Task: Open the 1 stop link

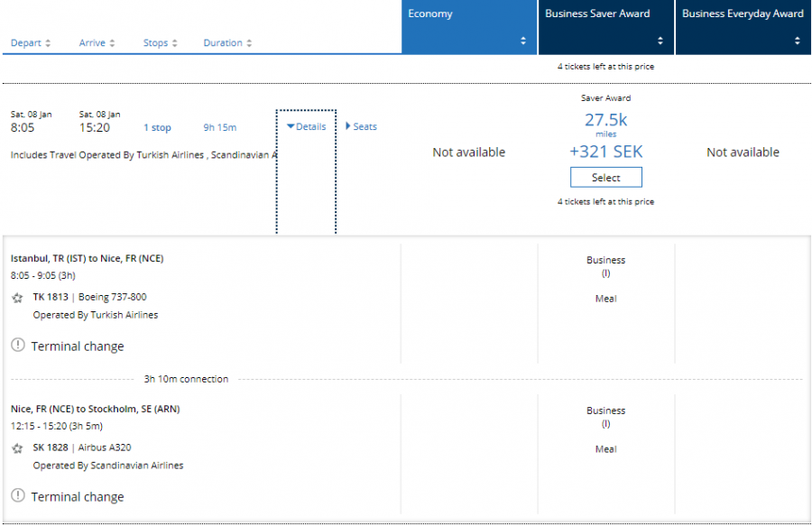Action: (x=157, y=128)
